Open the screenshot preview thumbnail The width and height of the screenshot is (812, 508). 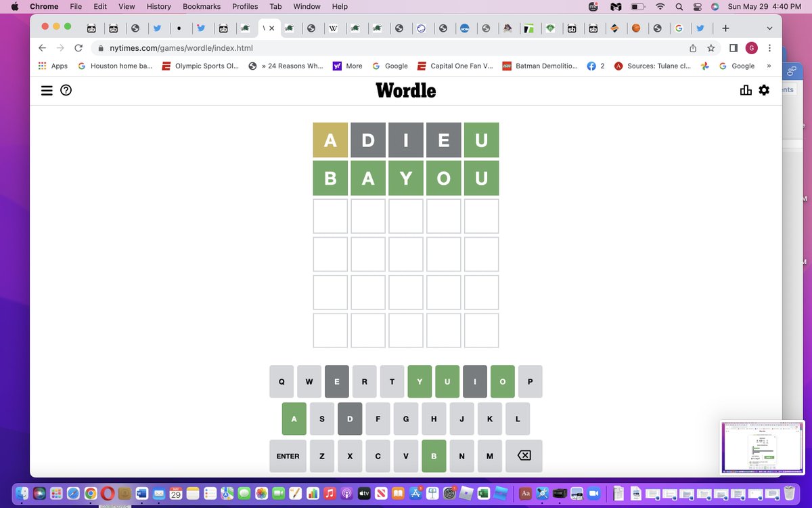click(x=763, y=448)
